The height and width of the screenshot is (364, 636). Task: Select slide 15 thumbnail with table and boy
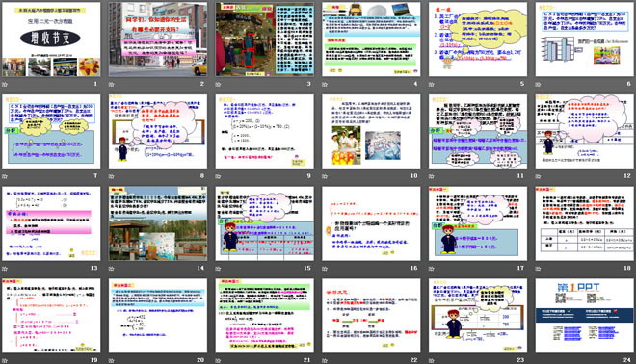coord(264,223)
